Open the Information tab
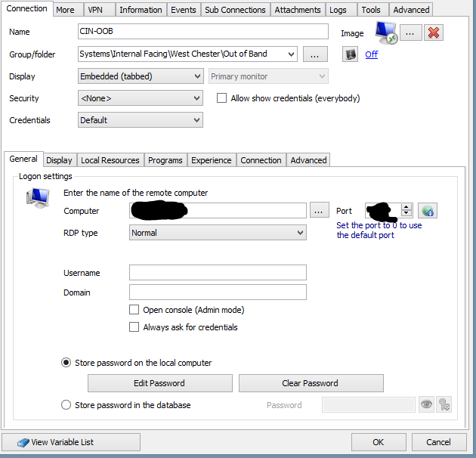 click(141, 10)
